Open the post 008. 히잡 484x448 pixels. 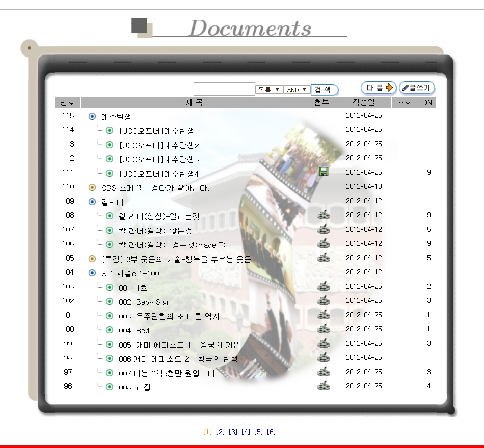135,387
